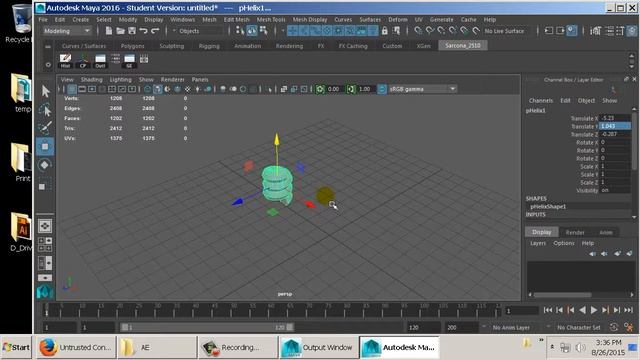Click the current frame input field

tap(522, 311)
